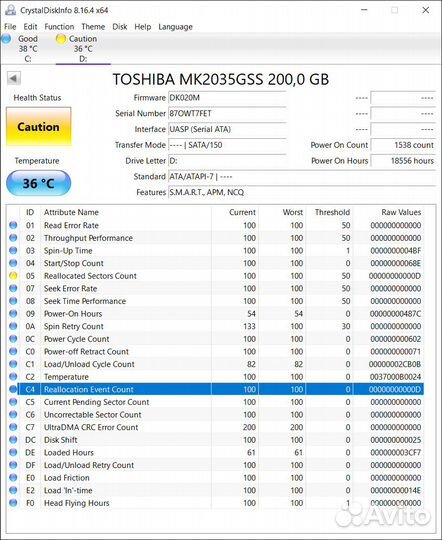Open the Help menu

tap(143, 27)
